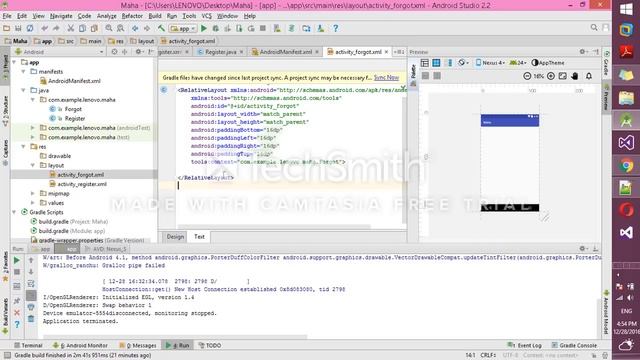
Task: Click Search Everywhere magnifier at top right
Action: [594, 27]
